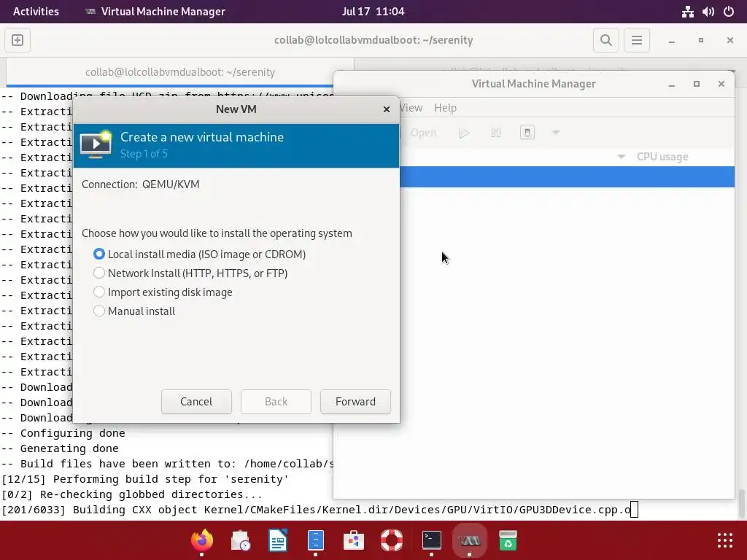Click the greyed Back button
Screen dimensions: 747x560
click(x=276, y=402)
